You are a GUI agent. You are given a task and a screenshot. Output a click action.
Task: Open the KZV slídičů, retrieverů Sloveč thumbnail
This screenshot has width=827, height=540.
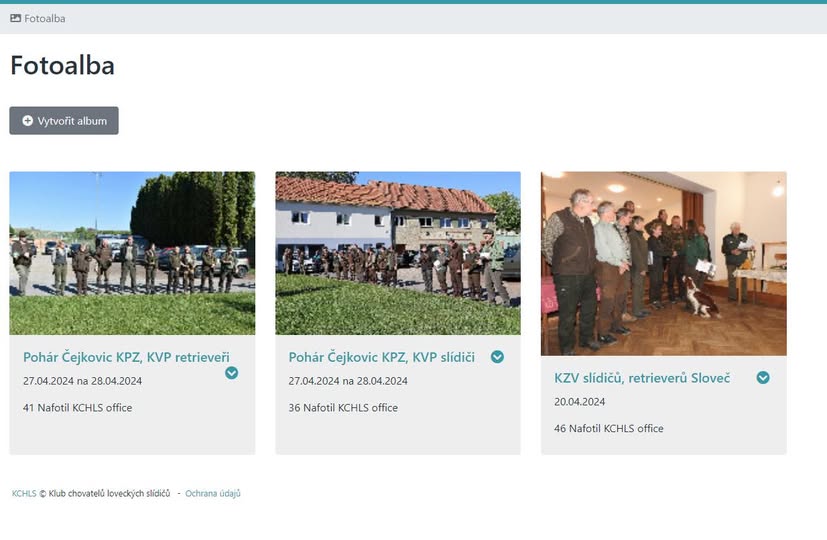coord(663,263)
